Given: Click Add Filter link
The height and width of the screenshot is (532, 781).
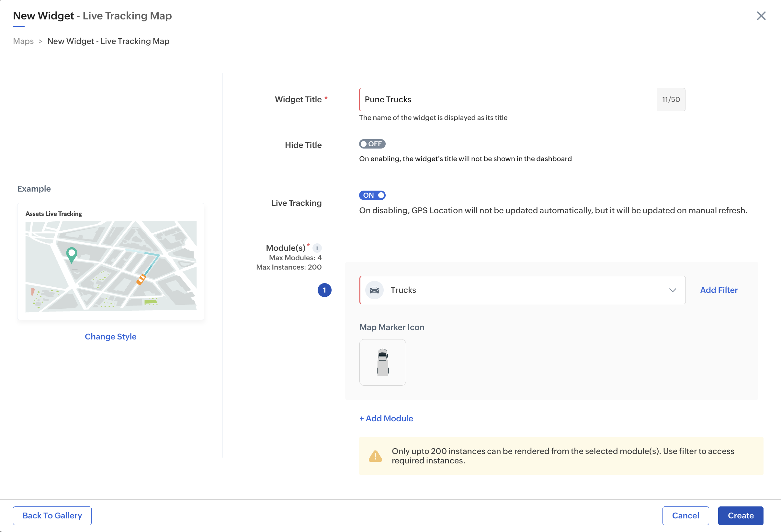Looking at the screenshot, I should [719, 290].
